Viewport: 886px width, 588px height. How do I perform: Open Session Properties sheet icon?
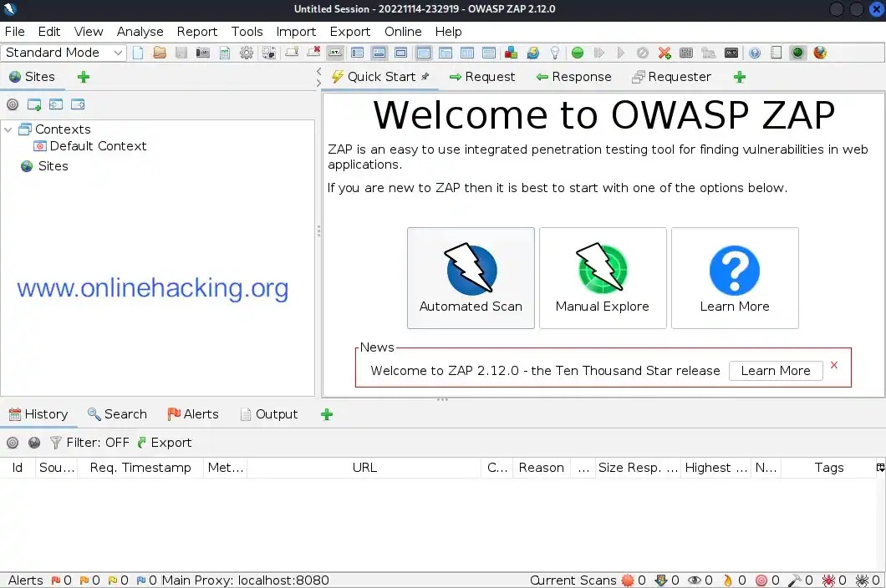[225, 53]
